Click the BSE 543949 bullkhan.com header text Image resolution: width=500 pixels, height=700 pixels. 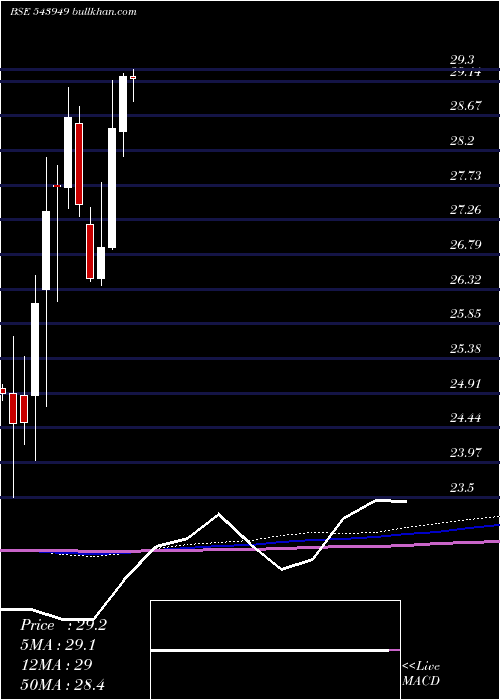pyautogui.click(x=73, y=12)
